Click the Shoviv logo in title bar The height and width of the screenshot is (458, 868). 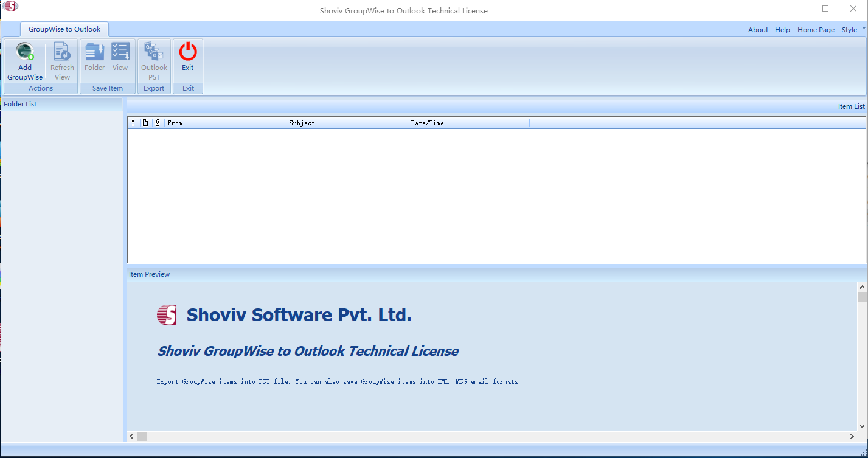coord(10,5)
